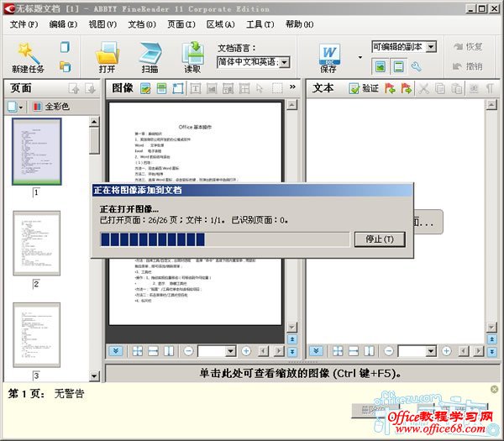This screenshot has width=504, height=441.
Task: Toggle the image layout mode button under 可编辑的副本
Action: pyautogui.click(x=381, y=66)
